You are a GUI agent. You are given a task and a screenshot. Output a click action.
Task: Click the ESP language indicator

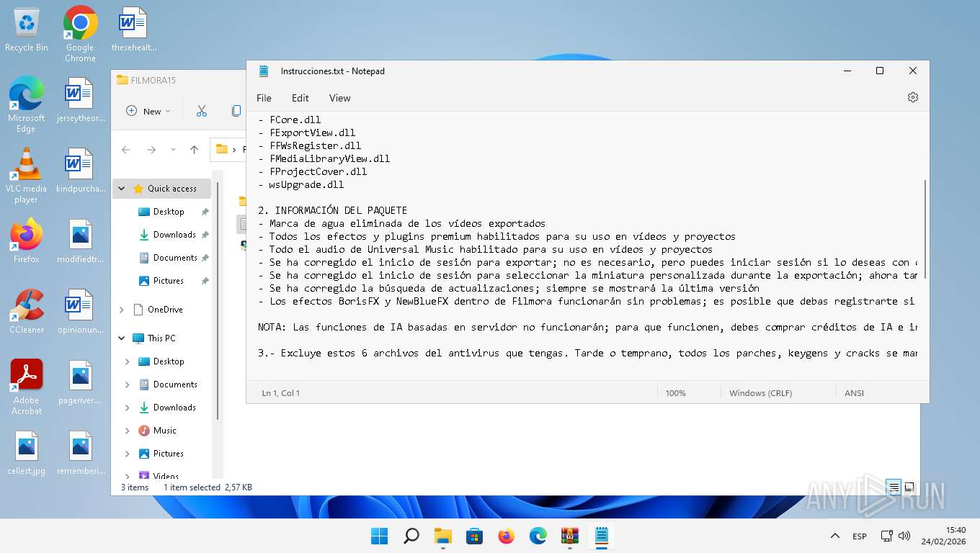(860, 536)
